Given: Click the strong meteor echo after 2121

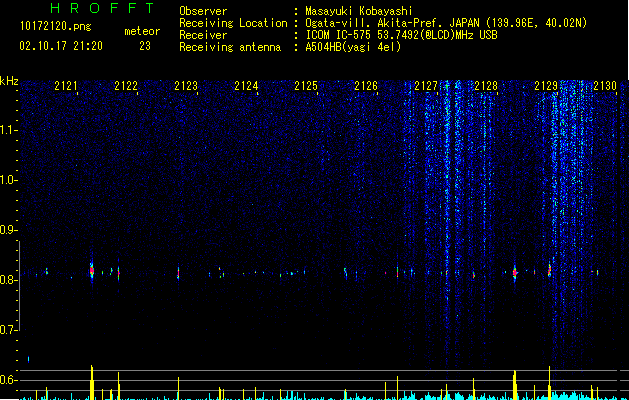Looking at the screenshot, I should [x=92, y=271].
